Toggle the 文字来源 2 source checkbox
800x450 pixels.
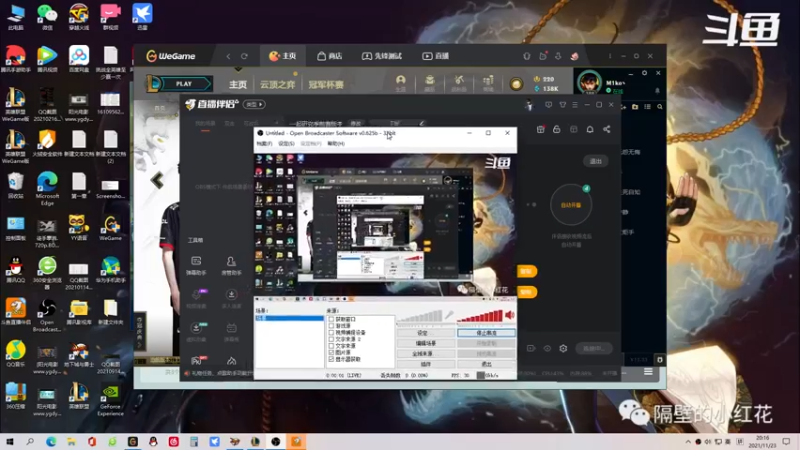(331, 339)
